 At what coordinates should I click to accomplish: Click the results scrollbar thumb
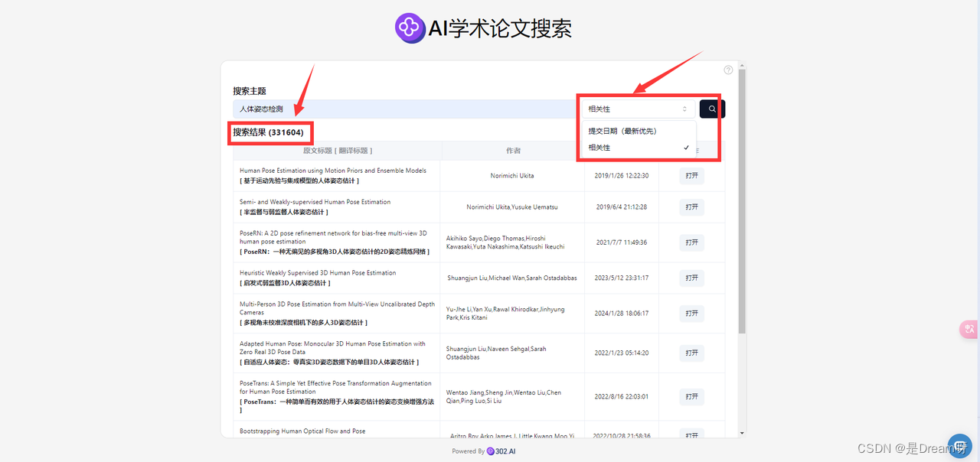point(742,203)
